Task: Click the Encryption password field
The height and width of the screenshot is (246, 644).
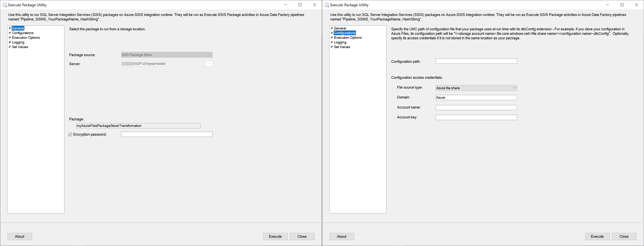Action: [x=167, y=134]
